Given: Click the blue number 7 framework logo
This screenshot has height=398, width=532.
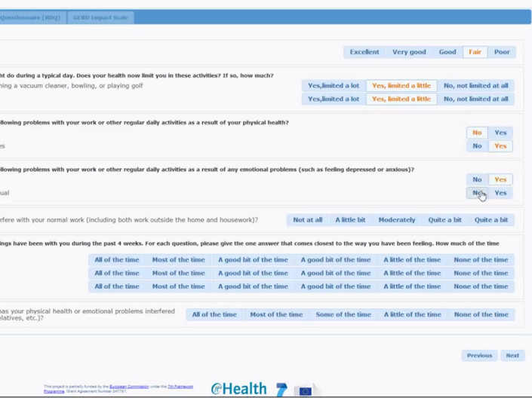Looking at the screenshot, I should (x=281, y=390).
